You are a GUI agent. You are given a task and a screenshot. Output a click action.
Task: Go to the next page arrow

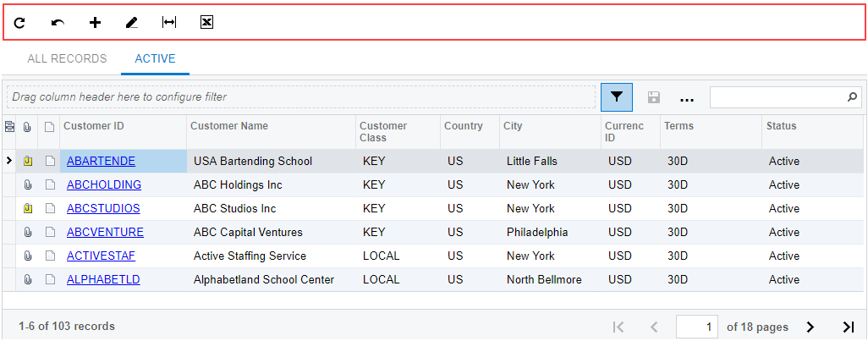810,327
